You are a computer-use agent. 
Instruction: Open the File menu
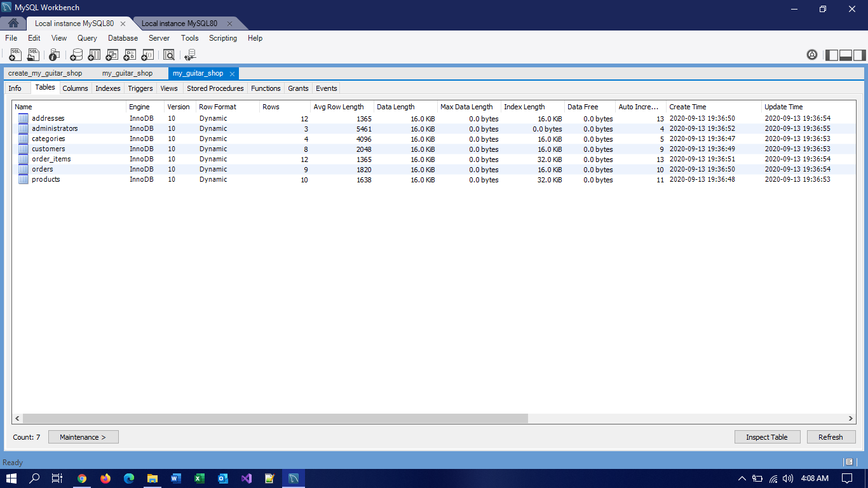(11, 38)
